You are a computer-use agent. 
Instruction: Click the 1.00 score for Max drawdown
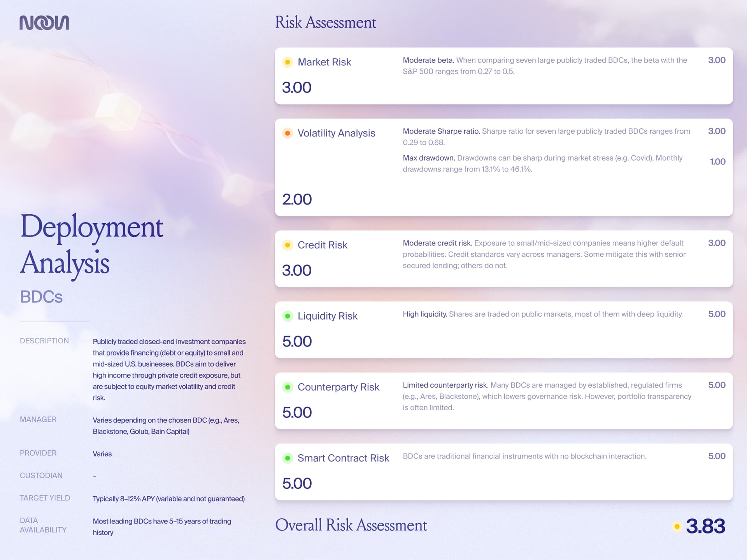pyautogui.click(x=717, y=162)
